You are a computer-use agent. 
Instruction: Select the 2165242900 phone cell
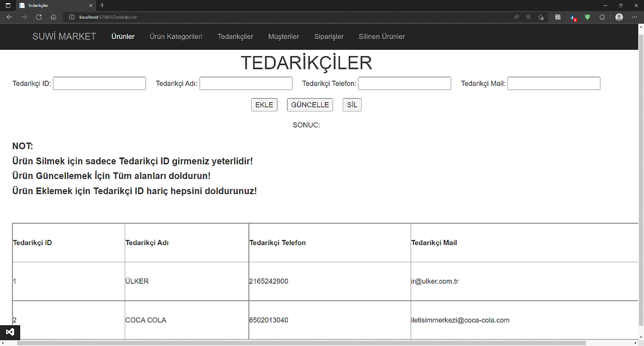click(330, 281)
